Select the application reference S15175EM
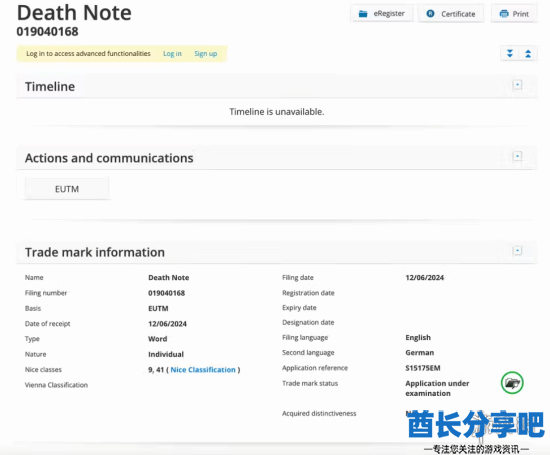Screen dimensions: 550x455 tap(423, 368)
